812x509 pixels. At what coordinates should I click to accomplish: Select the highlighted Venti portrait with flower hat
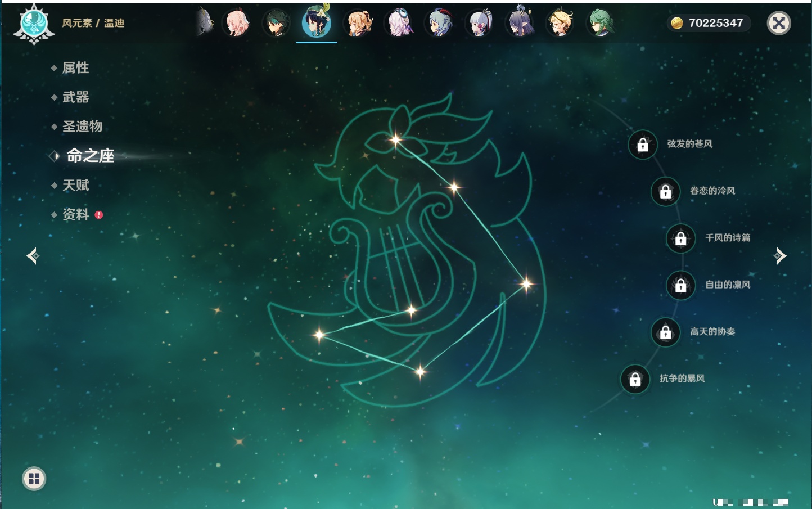(317, 22)
